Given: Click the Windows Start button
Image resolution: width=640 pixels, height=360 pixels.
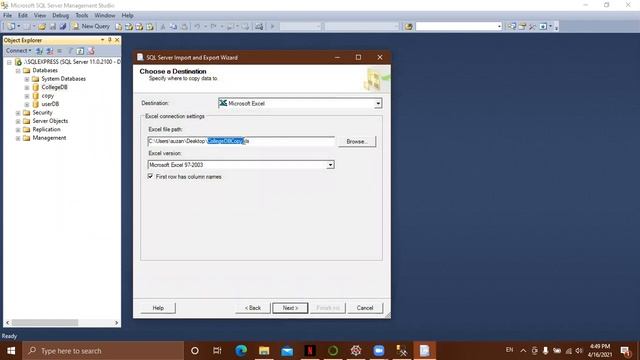Looking at the screenshot, I should coord(11,351).
